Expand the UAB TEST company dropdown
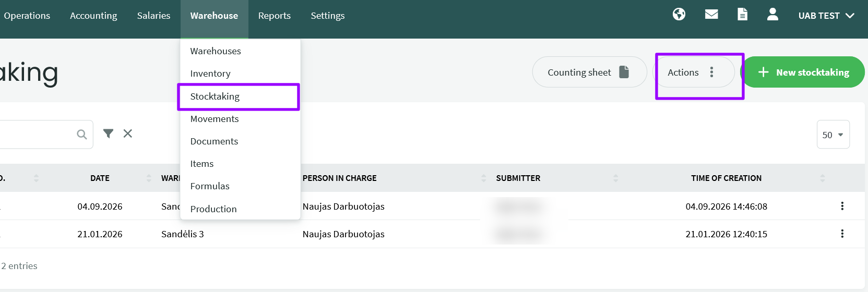Image resolution: width=868 pixels, height=292 pixels. pyautogui.click(x=826, y=16)
